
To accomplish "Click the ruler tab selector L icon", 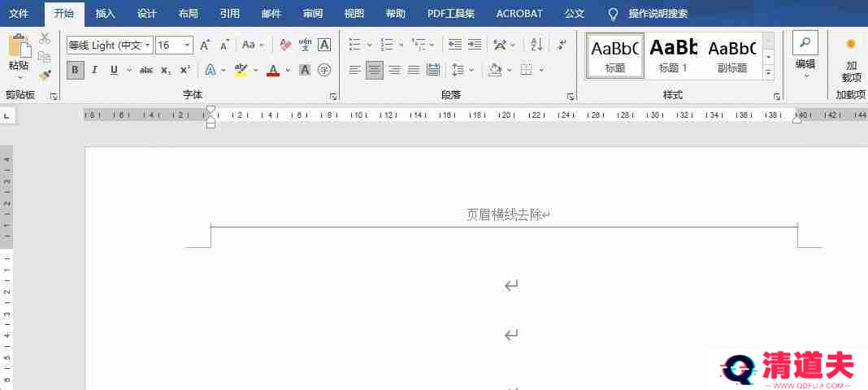I will 7,116.
